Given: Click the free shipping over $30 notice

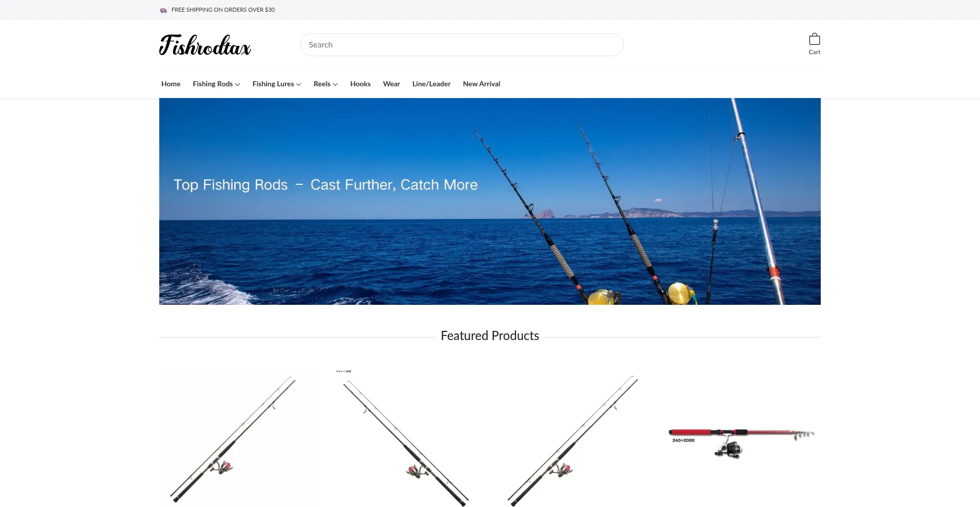Looking at the screenshot, I should tap(223, 10).
